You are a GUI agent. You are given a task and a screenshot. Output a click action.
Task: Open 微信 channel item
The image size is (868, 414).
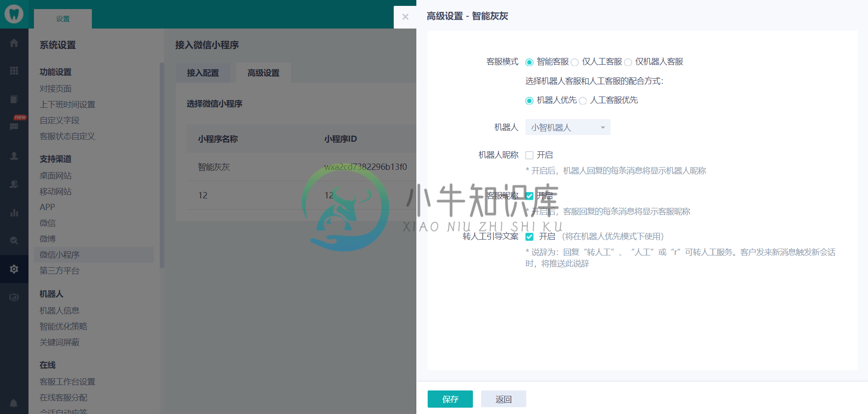click(48, 223)
